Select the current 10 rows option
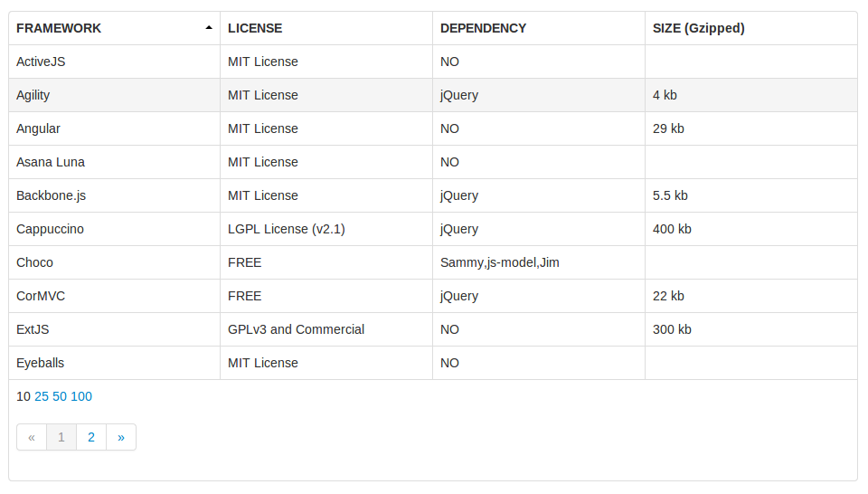This screenshot has width=868, height=494. (24, 396)
